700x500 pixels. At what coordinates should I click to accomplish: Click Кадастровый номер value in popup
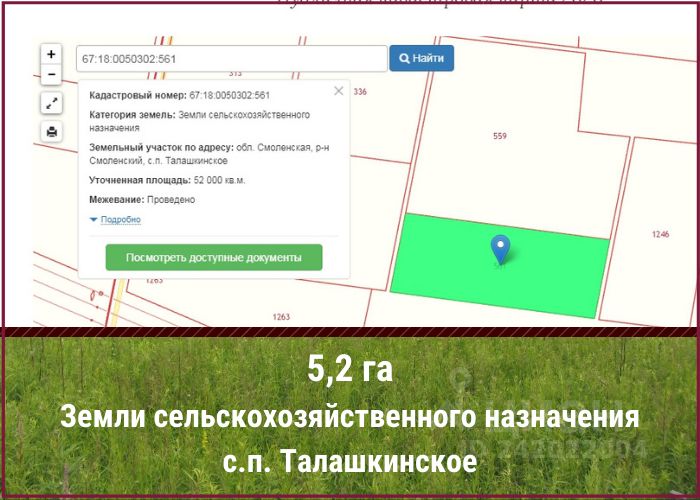[229, 96]
